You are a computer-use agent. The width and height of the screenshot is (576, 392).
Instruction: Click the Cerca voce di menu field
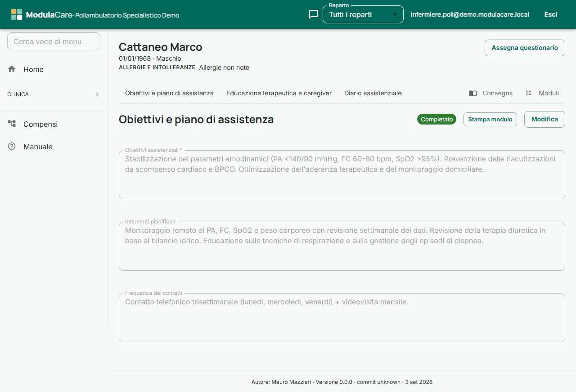pos(54,41)
